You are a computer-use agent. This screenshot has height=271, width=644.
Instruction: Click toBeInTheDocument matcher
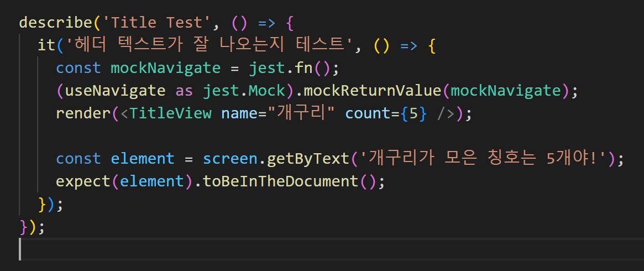pos(280,181)
